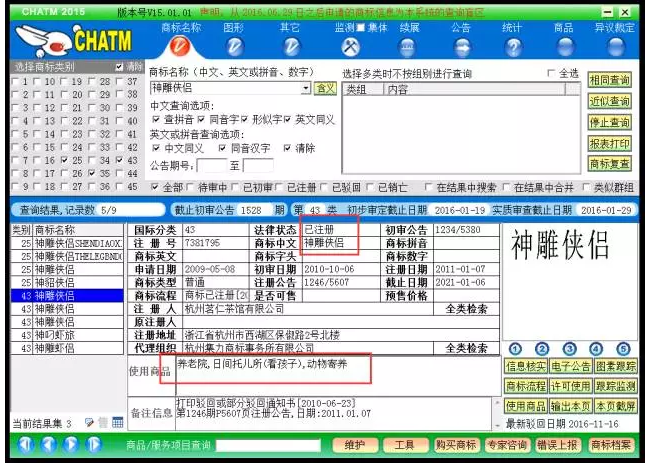Go to next record navigation arrow

point(71,445)
